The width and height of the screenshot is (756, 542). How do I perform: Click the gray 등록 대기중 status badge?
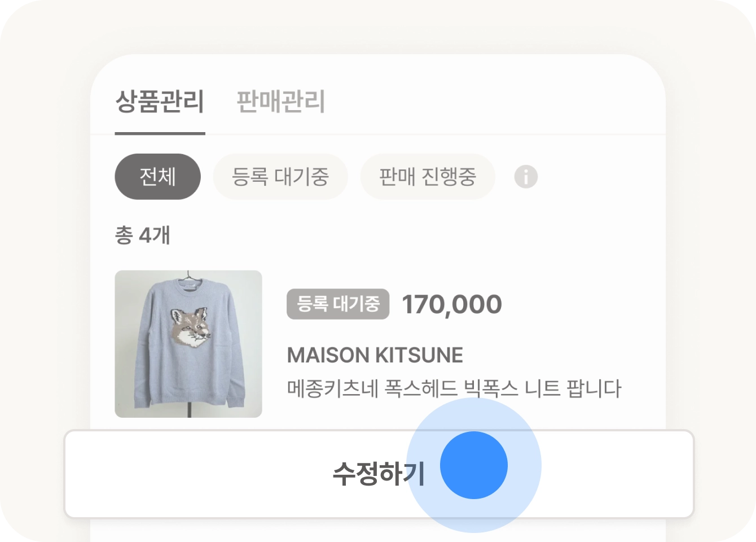click(338, 304)
